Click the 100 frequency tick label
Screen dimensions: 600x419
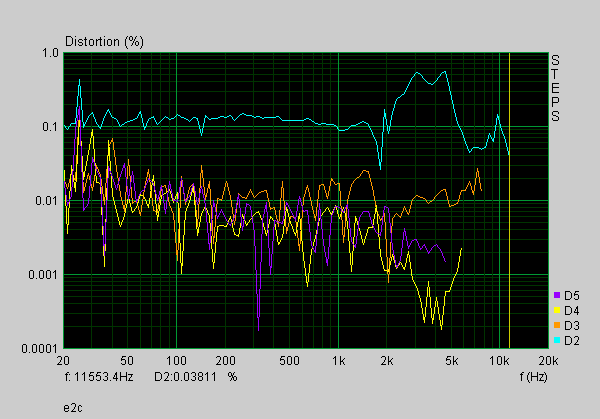pyautogui.click(x=176, y=360)
